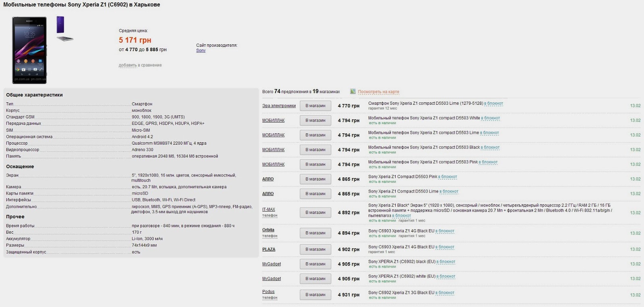Image resolution: width=644 pixels, height=307 pixels.
Task: Click the map icon beside Посмотреть на карте
Action: tap(353, 91)
